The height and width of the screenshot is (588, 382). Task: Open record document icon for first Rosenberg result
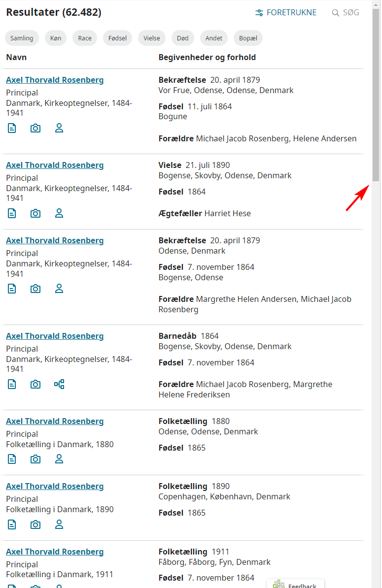(12, 128)
